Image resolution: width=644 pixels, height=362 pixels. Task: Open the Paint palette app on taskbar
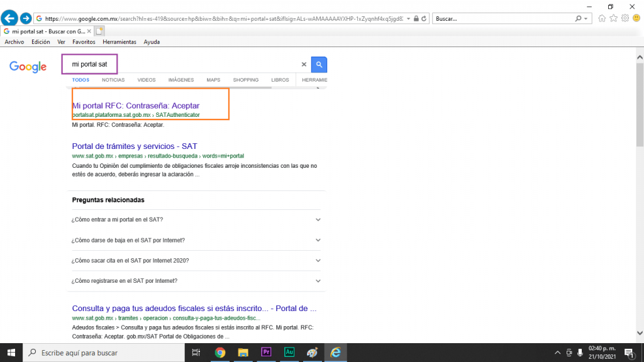point(312,353)
